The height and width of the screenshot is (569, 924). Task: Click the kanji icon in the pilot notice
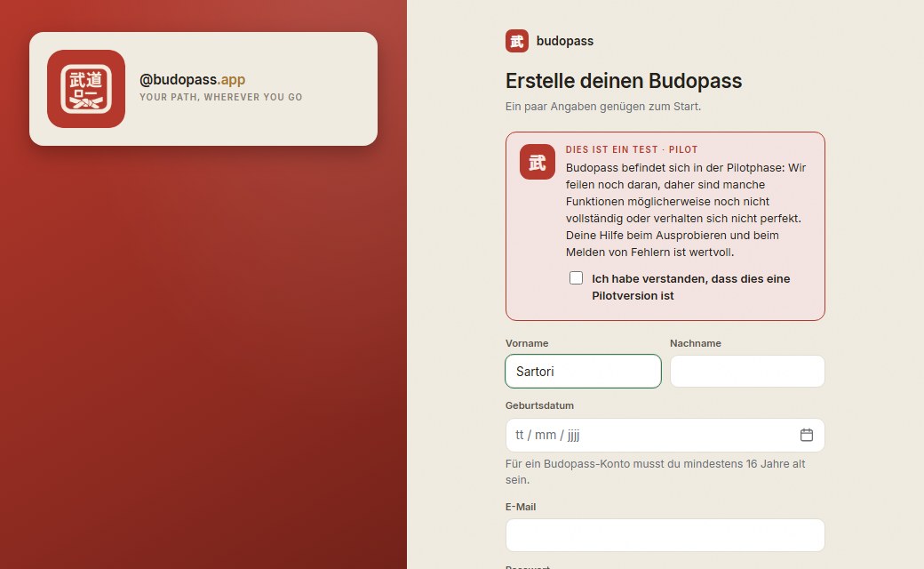pos(537,162)
